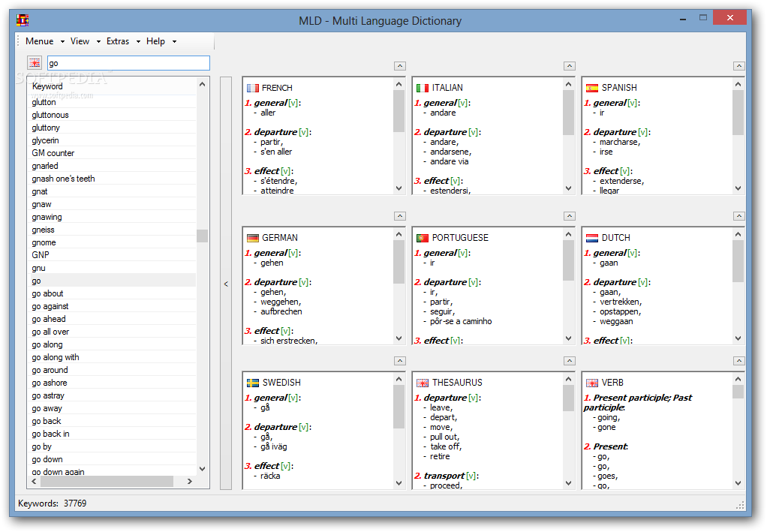Click the French flag icon
This screenshot has height=532, width=767.
pos(253,88)
